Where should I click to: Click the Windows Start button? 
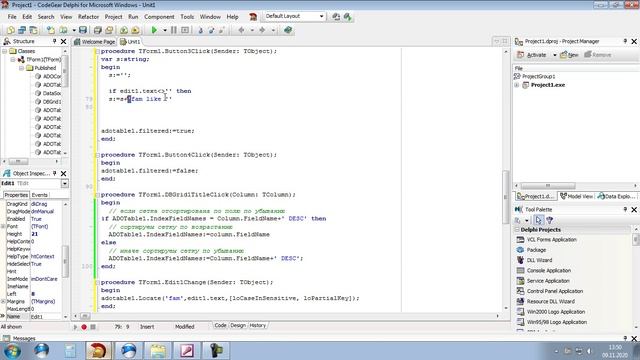pos(12,351)
